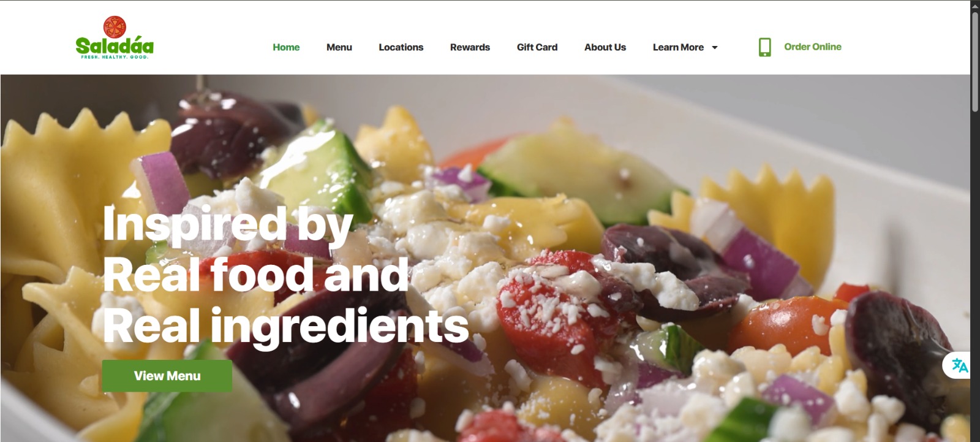The height and width of the screenshot is (442, 980).
Task: Click the red tomato emblem above Saladáa
Action: (x=115, y=27)
